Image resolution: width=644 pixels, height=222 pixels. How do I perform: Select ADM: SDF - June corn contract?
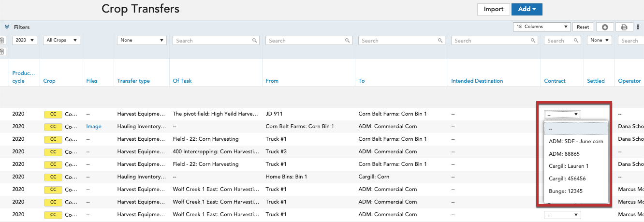(x=576, y=141)
